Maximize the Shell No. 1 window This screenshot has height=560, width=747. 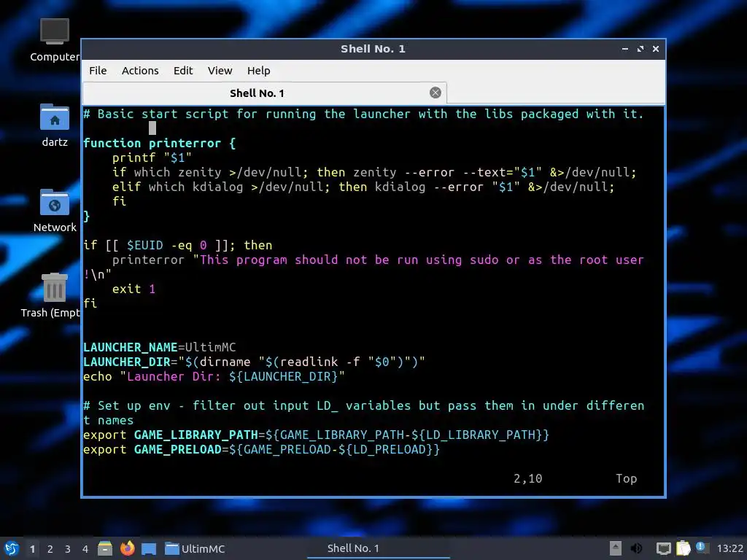click(x=640, y=49)
